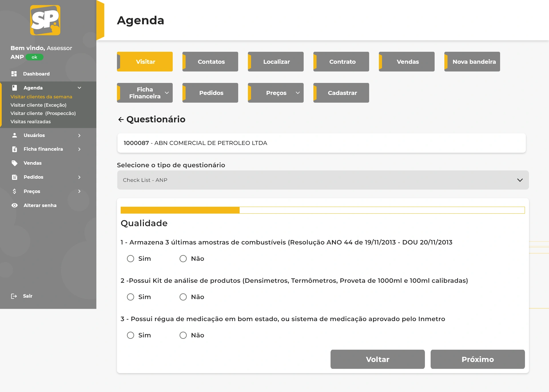Click the Alterar senha eye icon
This screenshot has height=392, width=549.
pyautogui.click(x=15, y=205)
